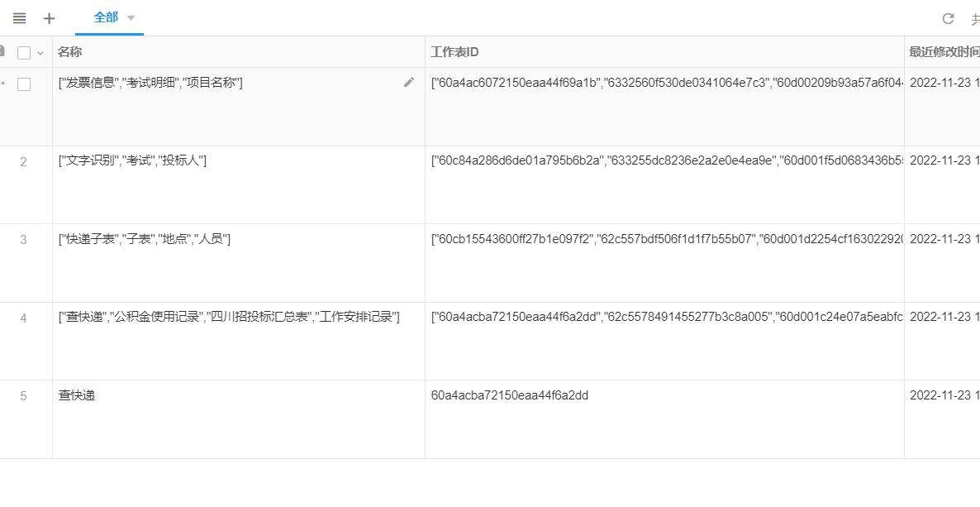Screen dimensions: 980x507
Task: Select the name cell with 公积金使用记录
Action: tap(229, 317)
